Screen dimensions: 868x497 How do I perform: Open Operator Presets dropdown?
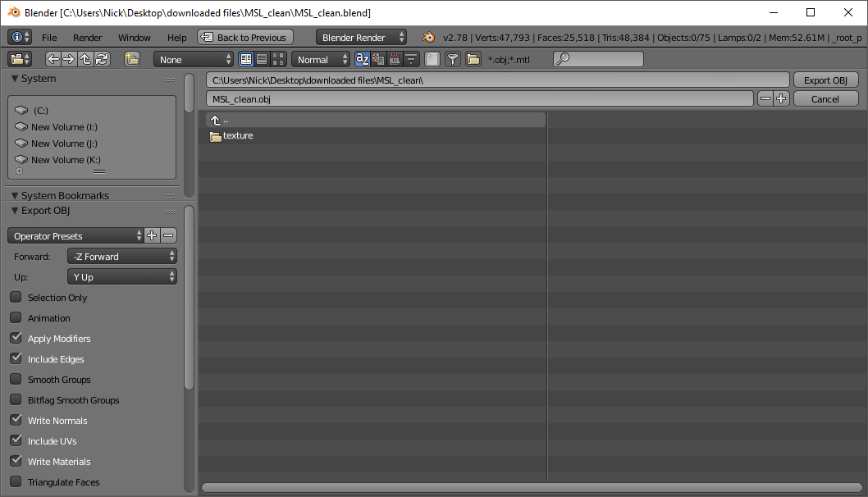tap(75, 235)
